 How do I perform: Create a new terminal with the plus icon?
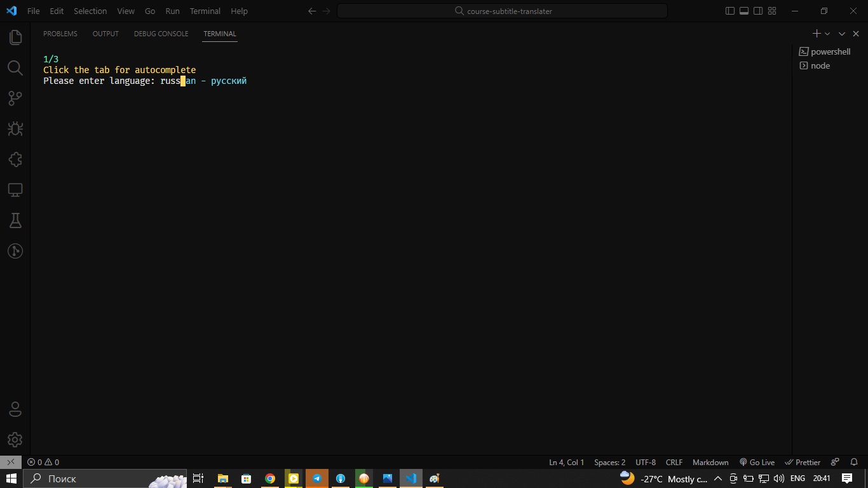coord(817,33)
